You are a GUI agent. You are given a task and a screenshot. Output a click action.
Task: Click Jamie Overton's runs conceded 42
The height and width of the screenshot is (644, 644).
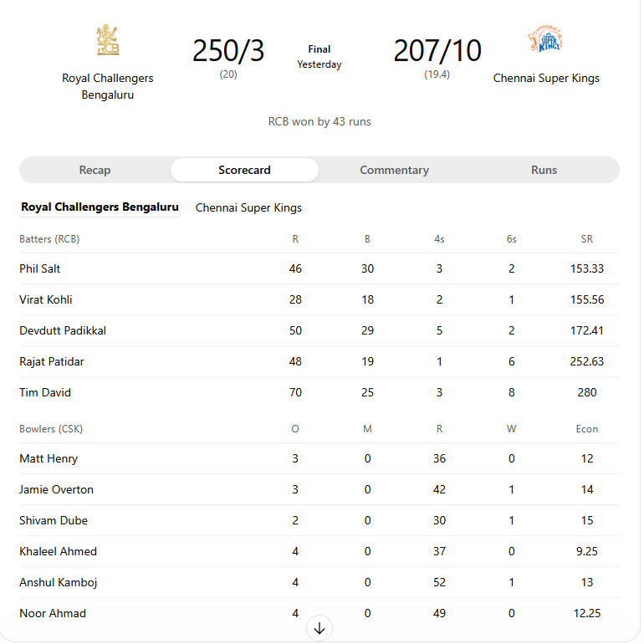439,489
